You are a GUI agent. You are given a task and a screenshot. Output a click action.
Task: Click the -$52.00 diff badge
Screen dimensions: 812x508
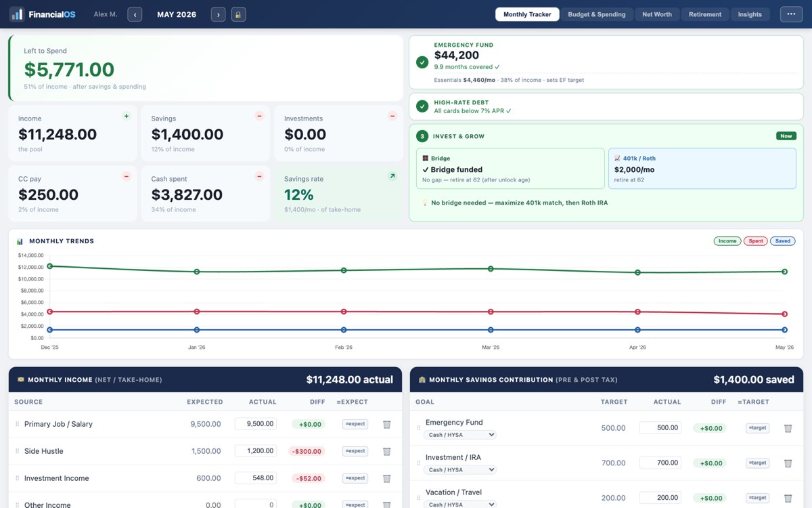point(309,478)
